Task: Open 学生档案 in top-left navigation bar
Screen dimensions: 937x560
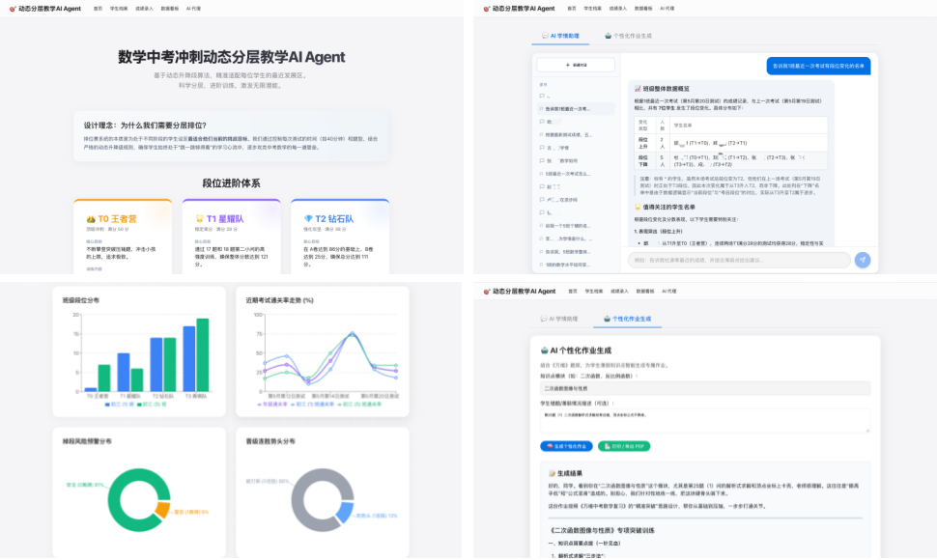Action: point(119,9)
